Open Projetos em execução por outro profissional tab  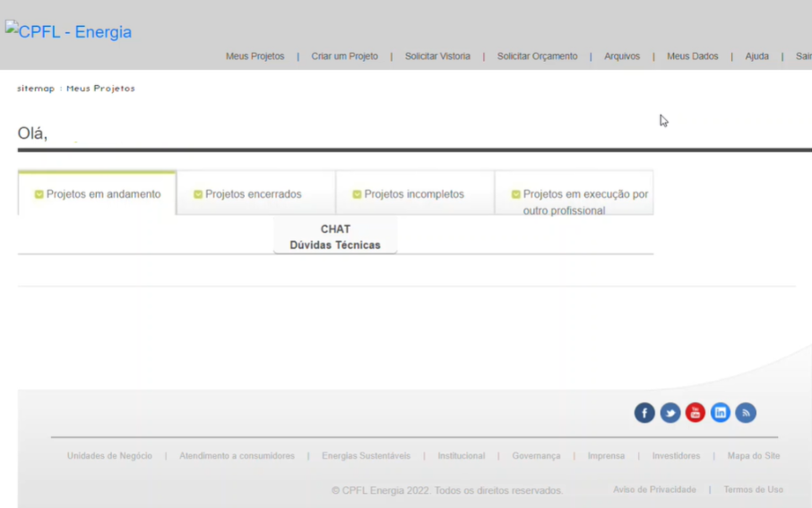tap(574, 193)
